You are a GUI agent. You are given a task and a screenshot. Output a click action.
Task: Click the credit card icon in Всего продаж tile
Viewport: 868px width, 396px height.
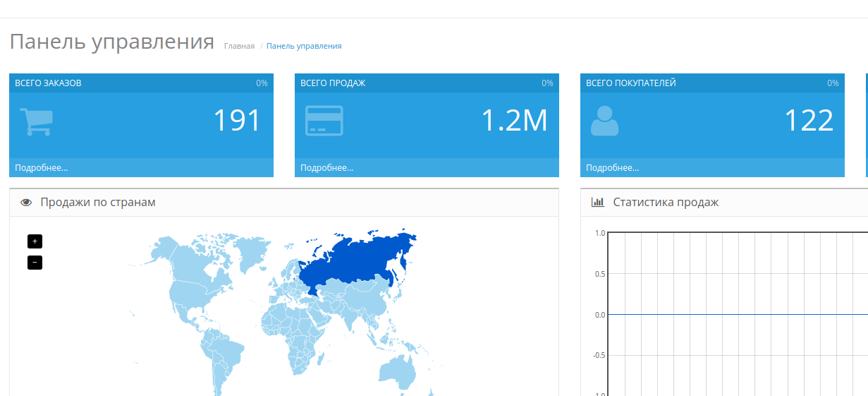point(324,121)
